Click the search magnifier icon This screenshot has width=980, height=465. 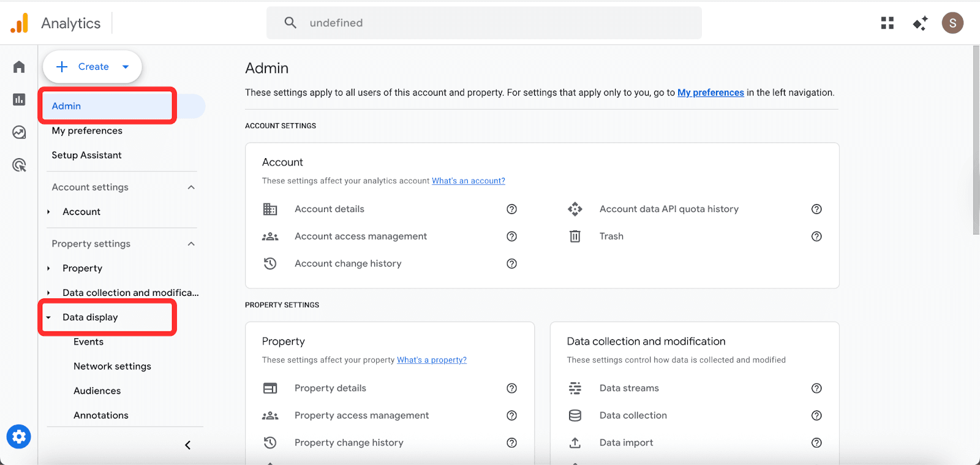click(x=290, y=23)
